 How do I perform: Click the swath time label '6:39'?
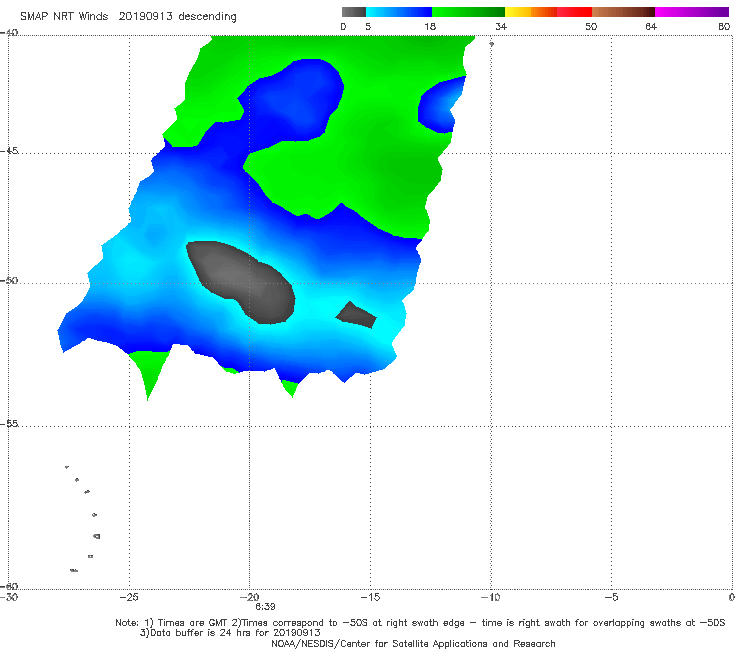265,607
